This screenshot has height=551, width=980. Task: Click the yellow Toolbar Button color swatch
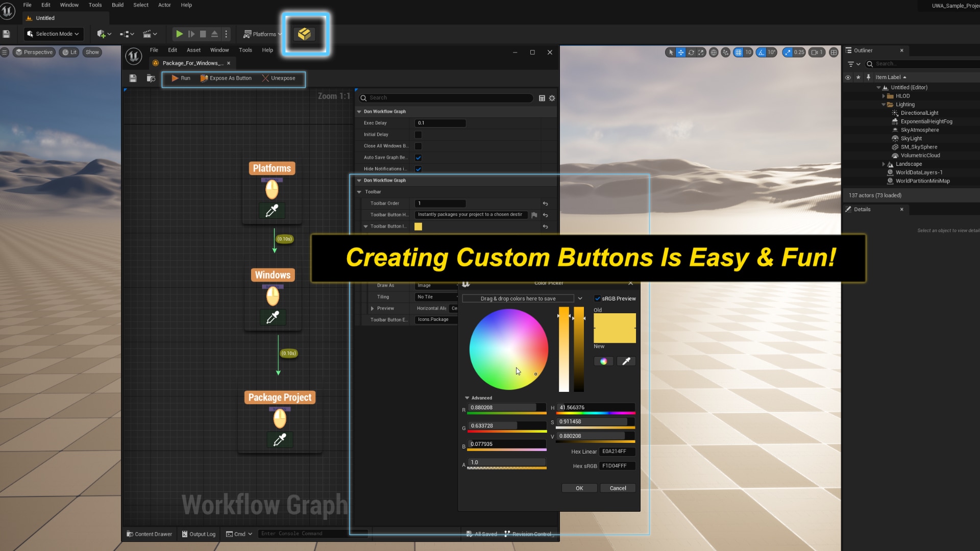(x=418, y=227)
